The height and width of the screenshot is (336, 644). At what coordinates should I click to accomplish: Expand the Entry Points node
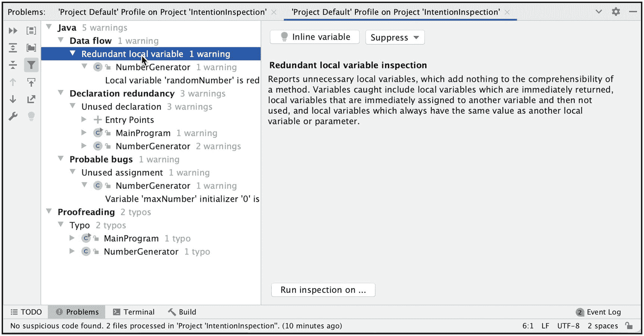(84, 119)
